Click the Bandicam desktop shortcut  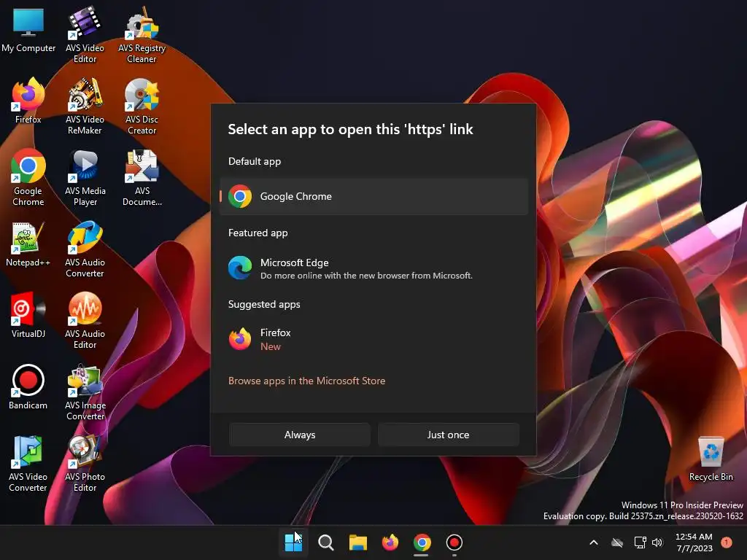click(x=28, y=387)
